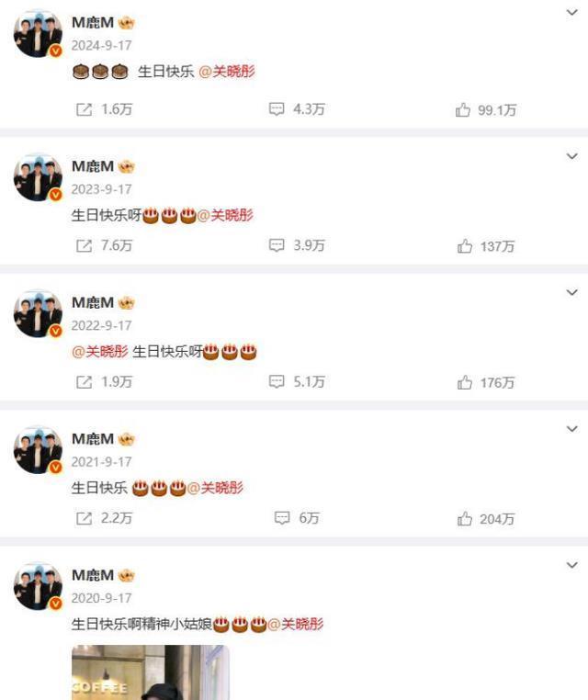The height and width of the screenshot is (700, 588).
Task: Open @关晓彤 mention in the 2024 post
Action: coord(227,72)
